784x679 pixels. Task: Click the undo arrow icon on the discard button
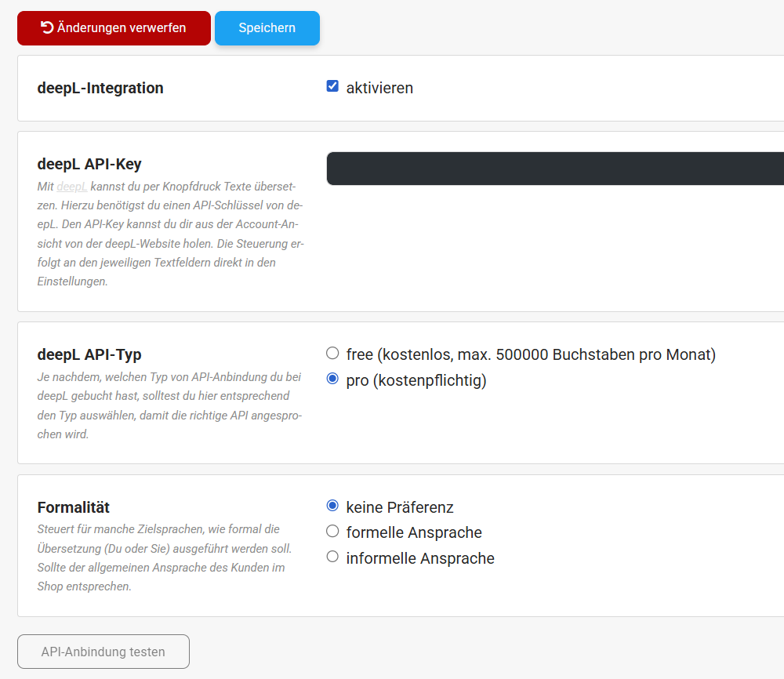[x=47, y=27]
